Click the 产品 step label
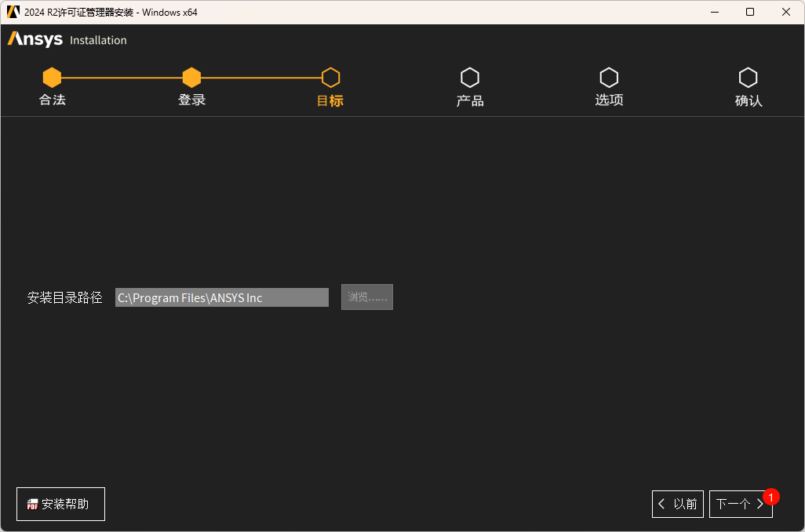 (470, 100)
